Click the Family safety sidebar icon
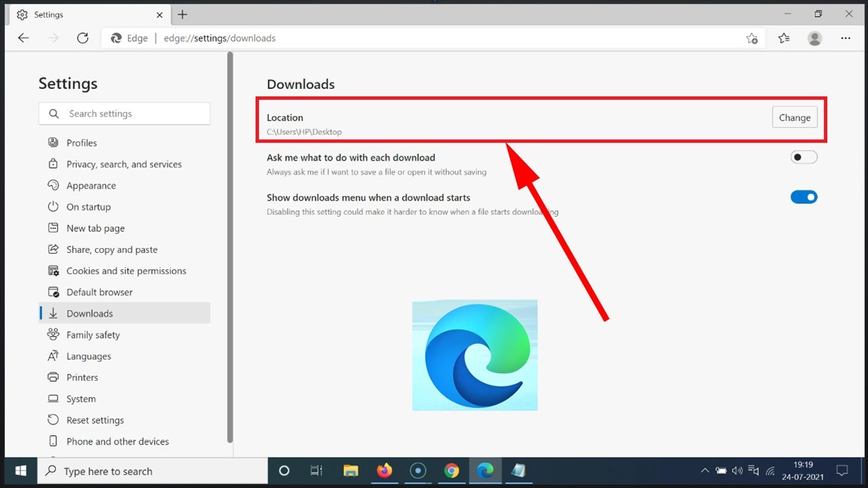Screen dimensions: 868x488 [x=53, y=334]
